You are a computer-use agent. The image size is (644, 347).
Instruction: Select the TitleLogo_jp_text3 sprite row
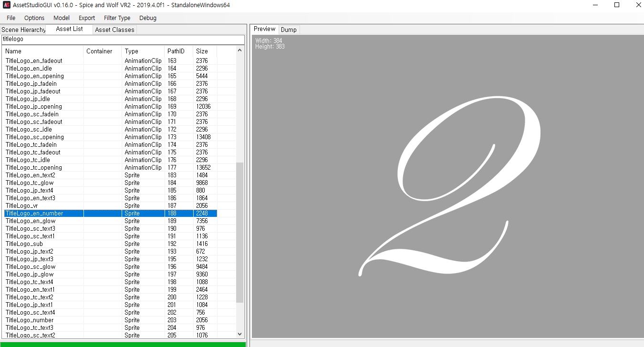(x=111, y=259)
